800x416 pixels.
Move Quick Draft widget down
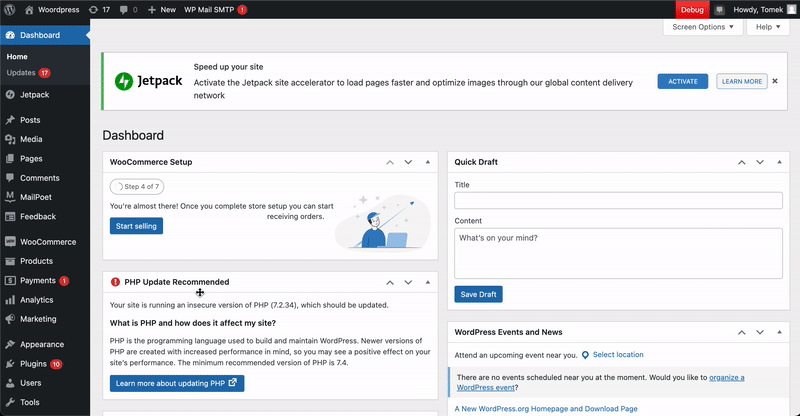(x=760, y=162)
